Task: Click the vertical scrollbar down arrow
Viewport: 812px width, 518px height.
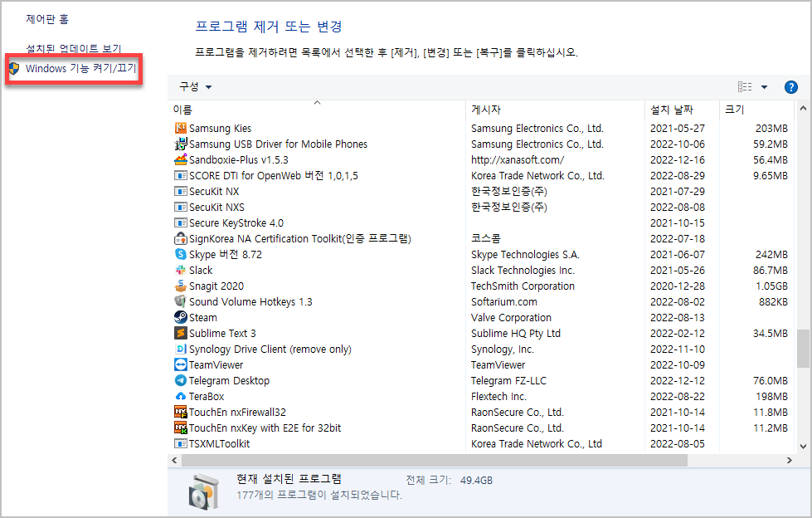Action: [803, 446]
